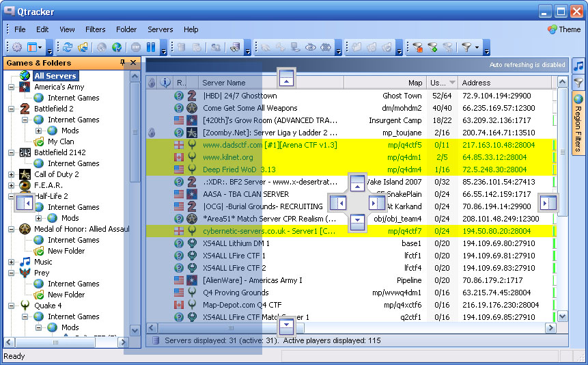Open the dropdown arrow beside the filter funnel
588x365 pixels.
pyautogui.click(x=477, y=47)
